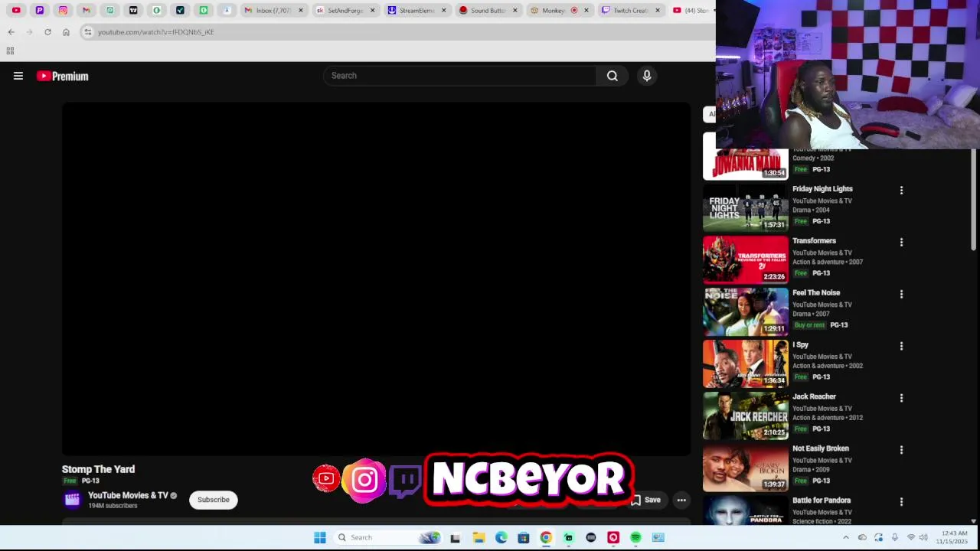Open the pinned purple P tab

(40, 10)
